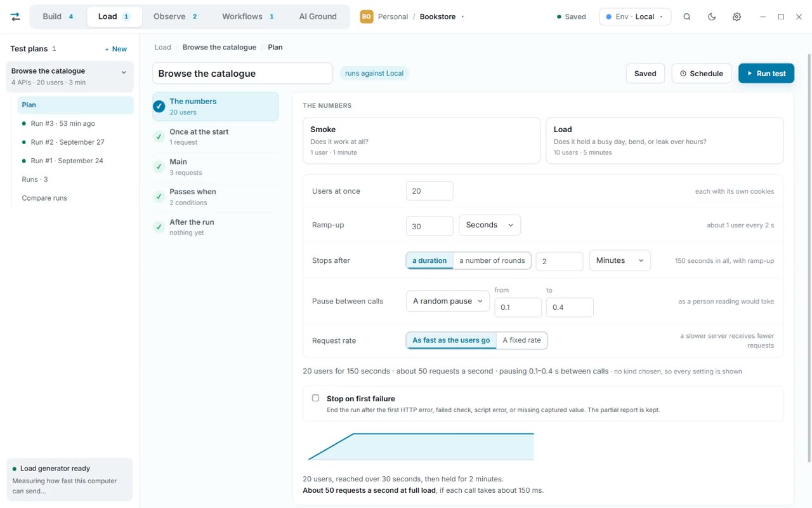
Task: Click the pause 'from' value field
Action: click(518, 307)
